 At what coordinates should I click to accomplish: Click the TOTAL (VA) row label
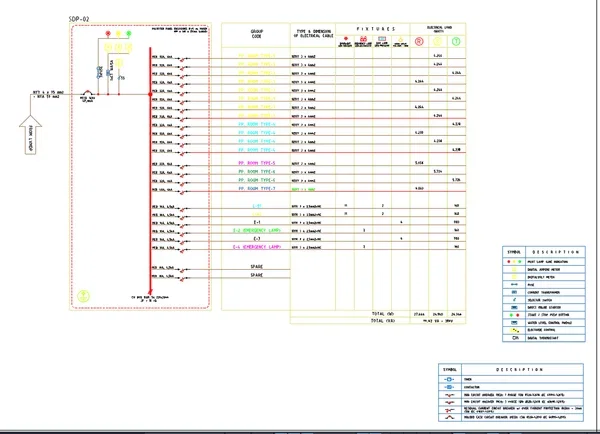click(383, 314)
